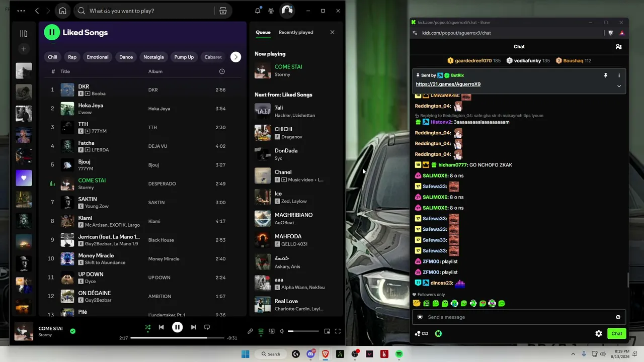This screenshot has width=644, height=362.
Task: Select the Heka Jeya track row
Action: (142, 109)
